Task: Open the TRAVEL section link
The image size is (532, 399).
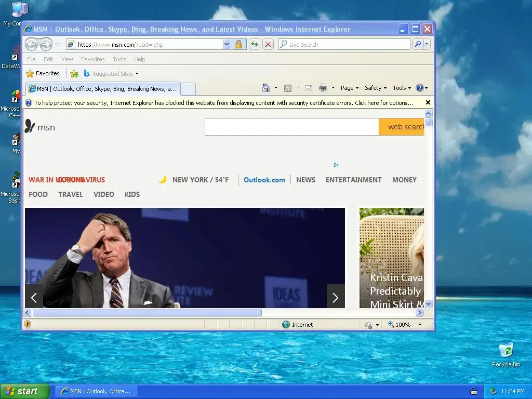Action: (71, 194)
